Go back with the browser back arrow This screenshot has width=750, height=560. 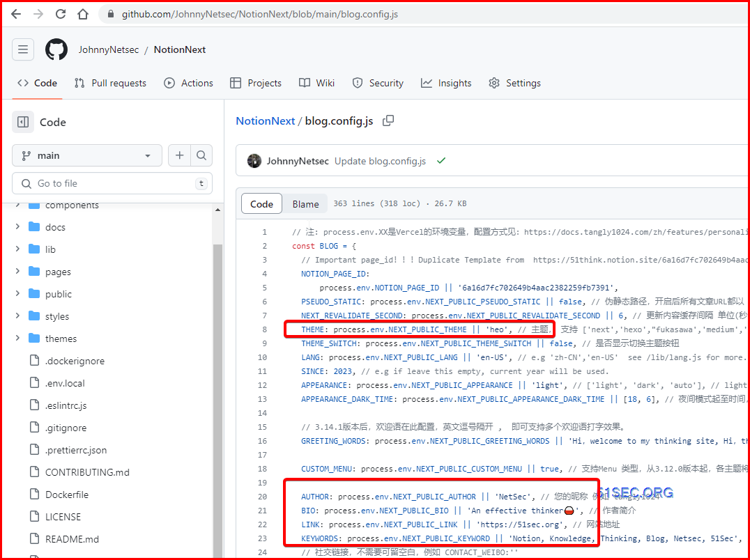(x=16, y=14)
